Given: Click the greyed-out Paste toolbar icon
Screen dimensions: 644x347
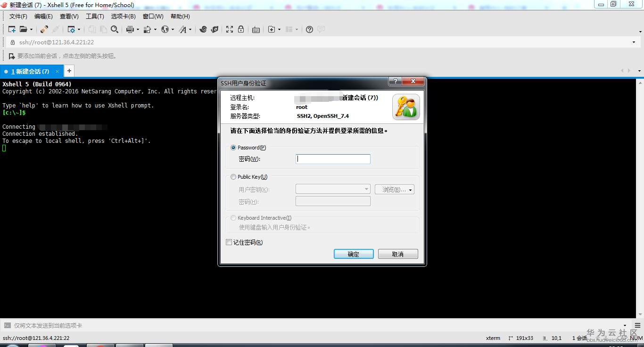Looking at the screenshot, I should click(103, 29).
